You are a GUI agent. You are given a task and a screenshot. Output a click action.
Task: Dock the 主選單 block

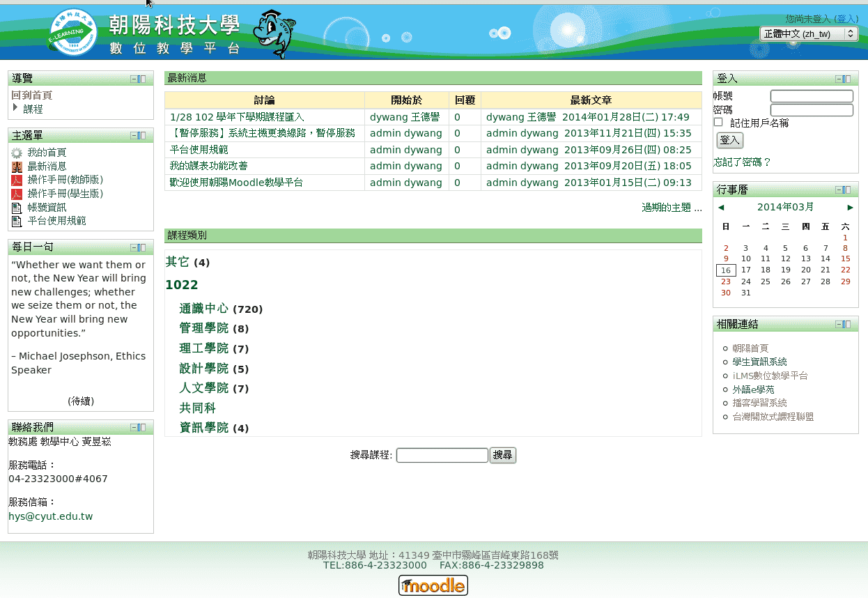(142, 136)
